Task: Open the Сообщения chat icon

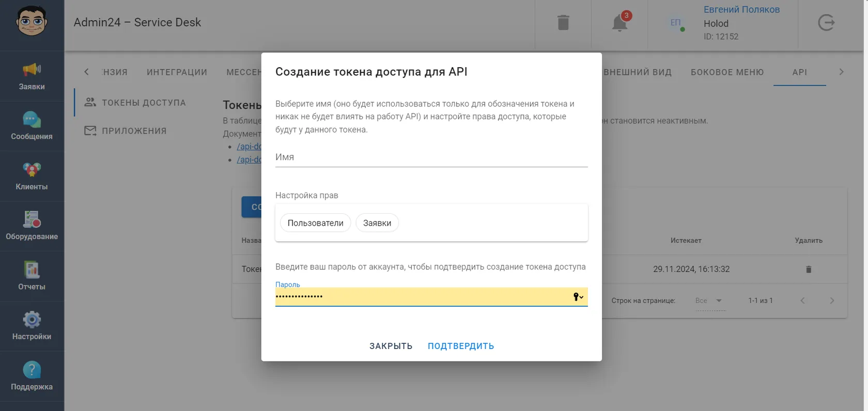Action: [x=32, y=119]
